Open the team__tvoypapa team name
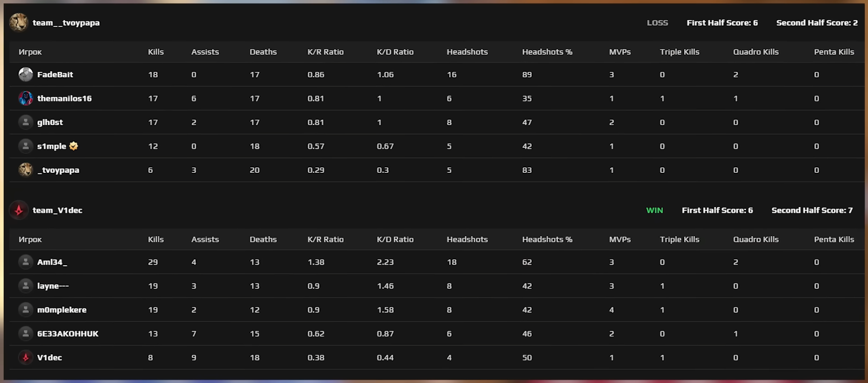Image resolution: width=868 pixels, height=383 pixels. [66, 23]
